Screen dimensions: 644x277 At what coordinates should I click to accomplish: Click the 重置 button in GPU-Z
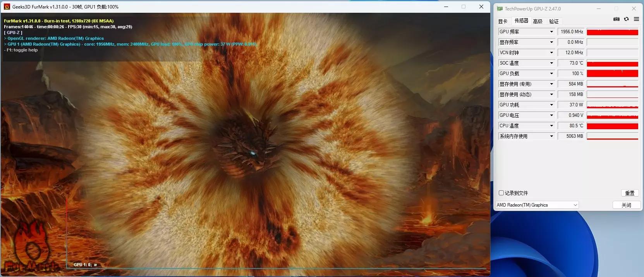tap(630, 193)
